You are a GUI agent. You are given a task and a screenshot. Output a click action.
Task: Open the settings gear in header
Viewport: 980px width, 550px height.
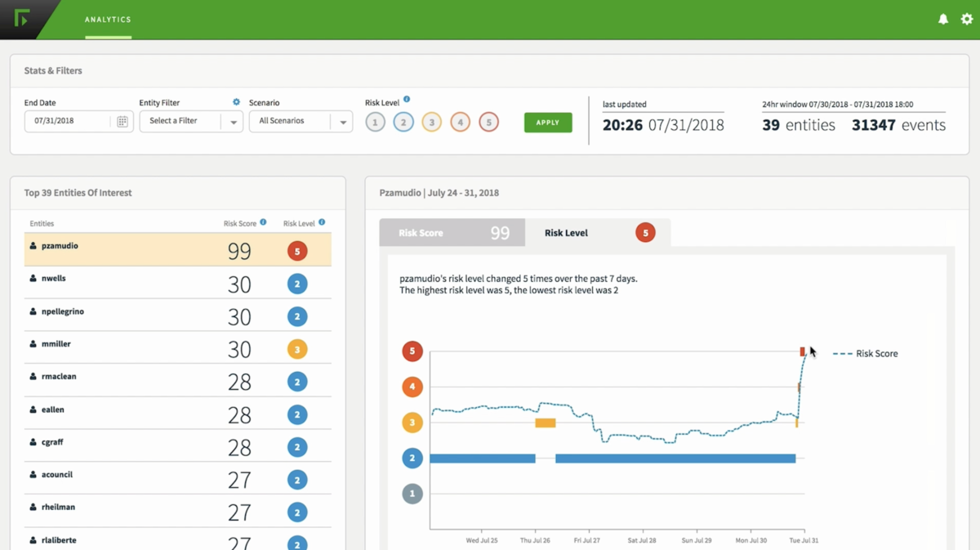967,19
